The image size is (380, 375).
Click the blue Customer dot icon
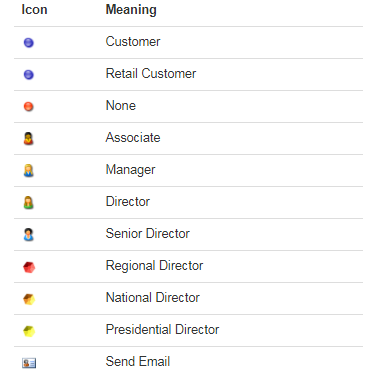point(29,42)
